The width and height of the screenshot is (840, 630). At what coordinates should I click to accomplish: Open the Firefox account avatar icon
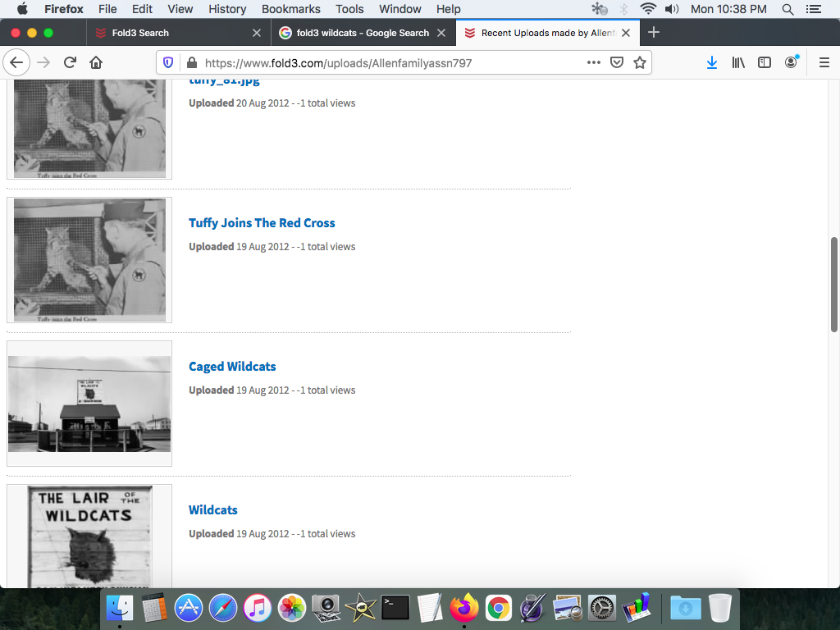pos(791,62)
